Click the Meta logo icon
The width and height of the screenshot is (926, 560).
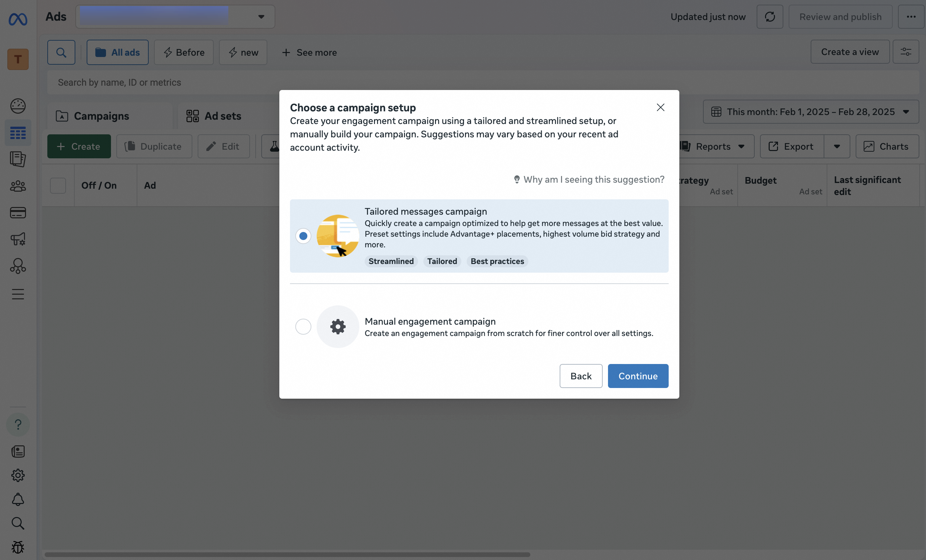tap(18, 18)
